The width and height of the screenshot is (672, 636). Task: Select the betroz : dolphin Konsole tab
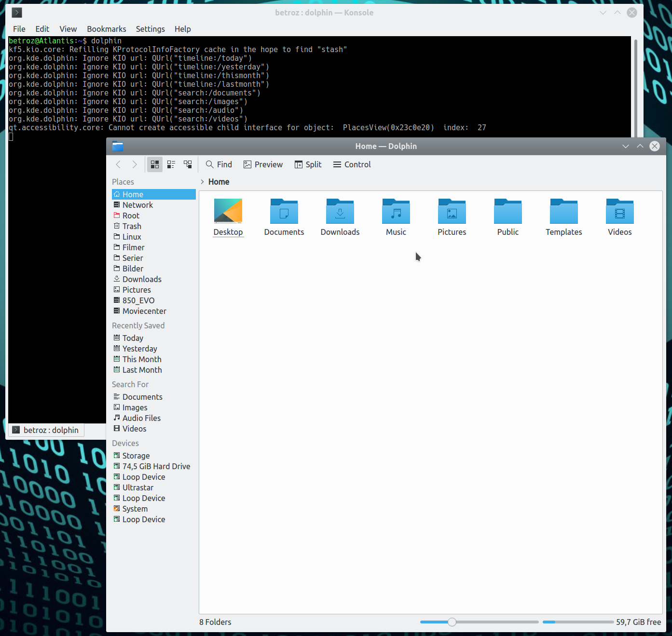pyautogui.click(x=46, y=430)
